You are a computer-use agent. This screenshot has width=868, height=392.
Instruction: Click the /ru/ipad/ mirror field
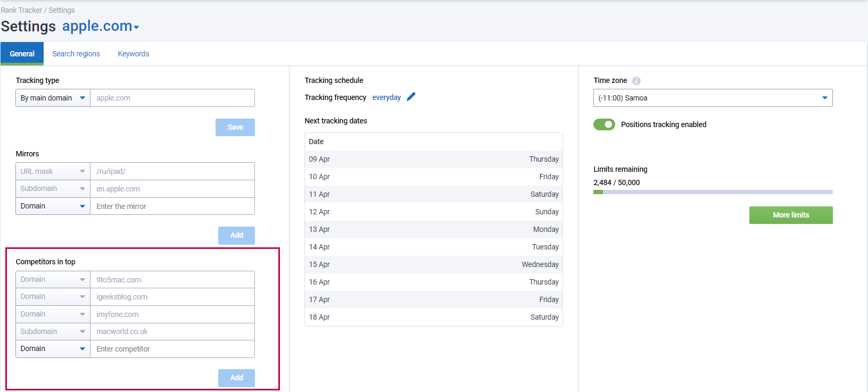[x=172, y=171]
